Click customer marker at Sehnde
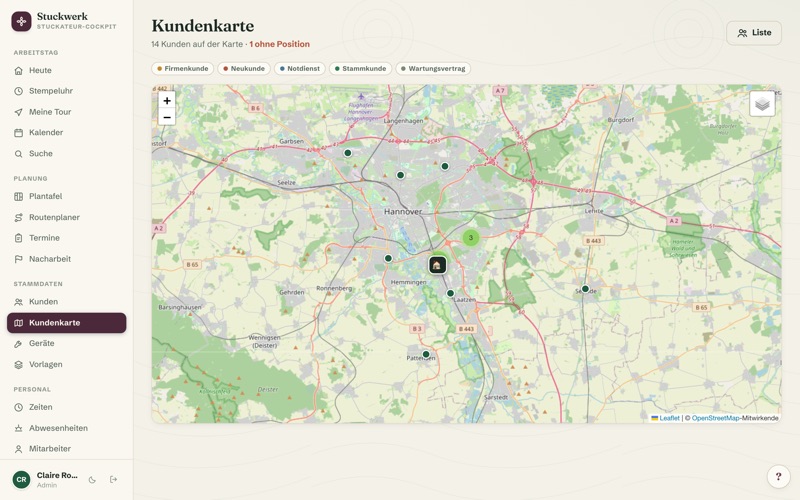This screenshot has width=800, height=500. coord(585,289)
